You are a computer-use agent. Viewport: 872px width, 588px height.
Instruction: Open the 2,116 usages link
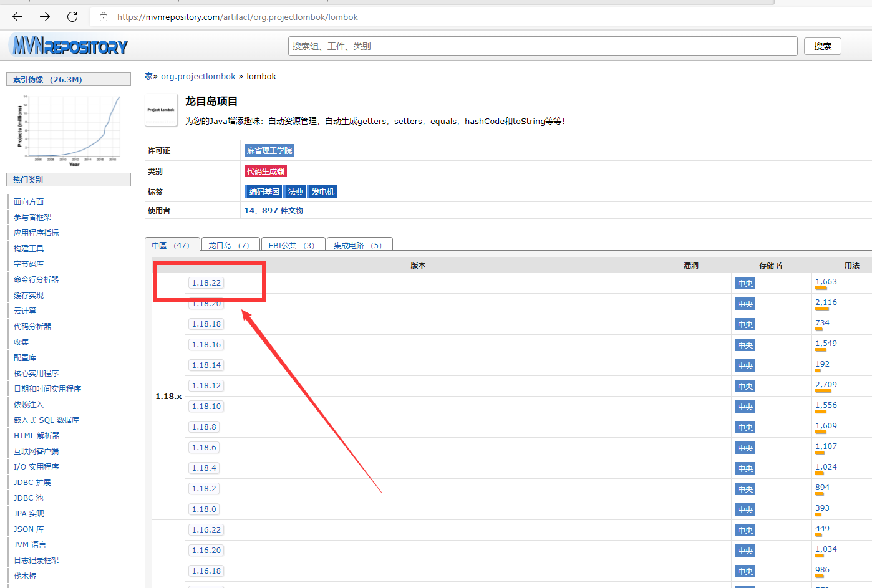826,302
